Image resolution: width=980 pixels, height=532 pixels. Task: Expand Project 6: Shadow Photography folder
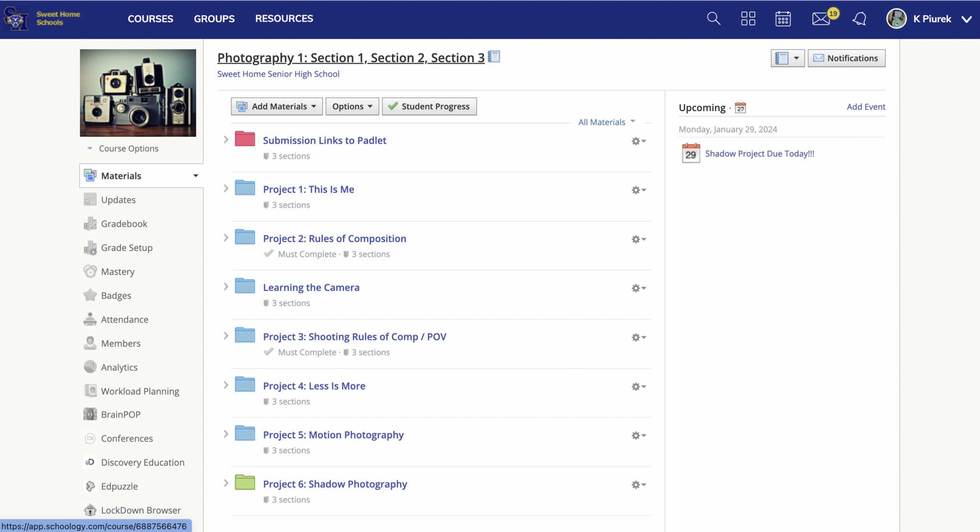pos(226,483)
